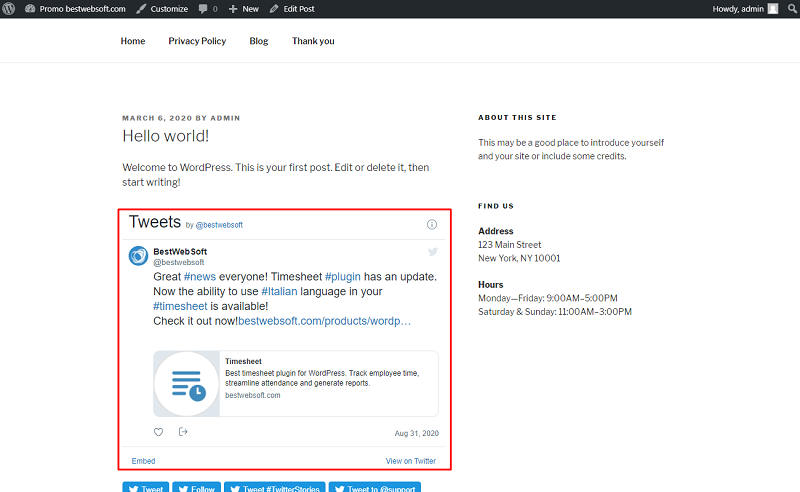Click the Twitter bird icon in tweet
The width and height of the screenshot is (800, 492).
(x=433, y=252)
